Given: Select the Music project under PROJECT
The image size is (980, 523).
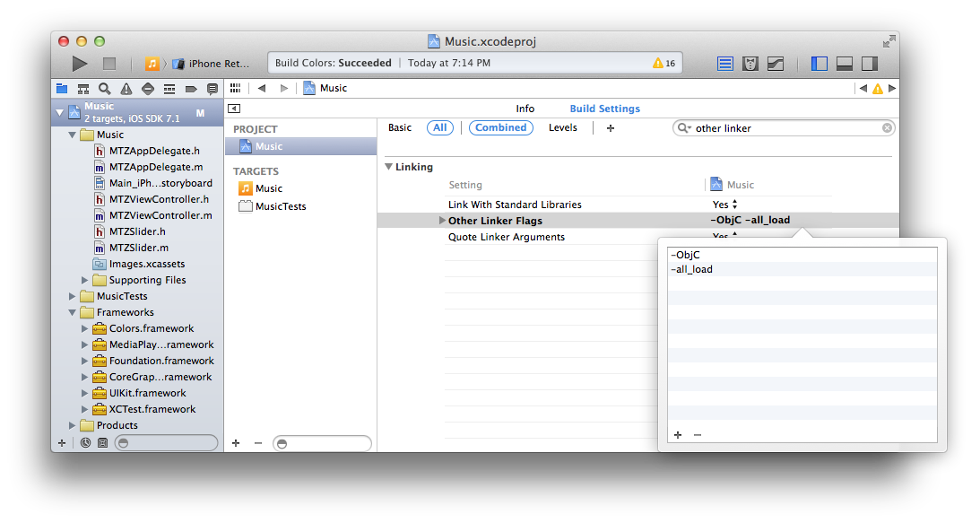Looking at the screenshot, I should pos(301,146).
